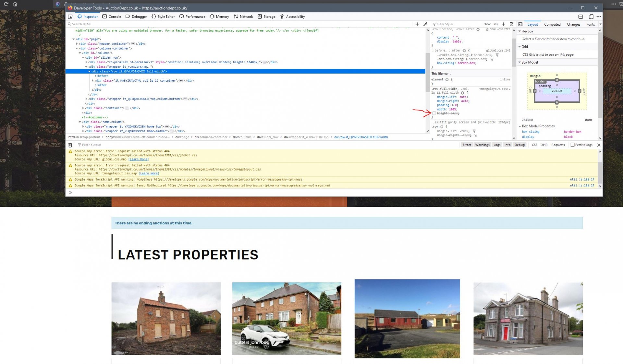Open the brick house property thumbnail
623x364 pixels.
166,318
